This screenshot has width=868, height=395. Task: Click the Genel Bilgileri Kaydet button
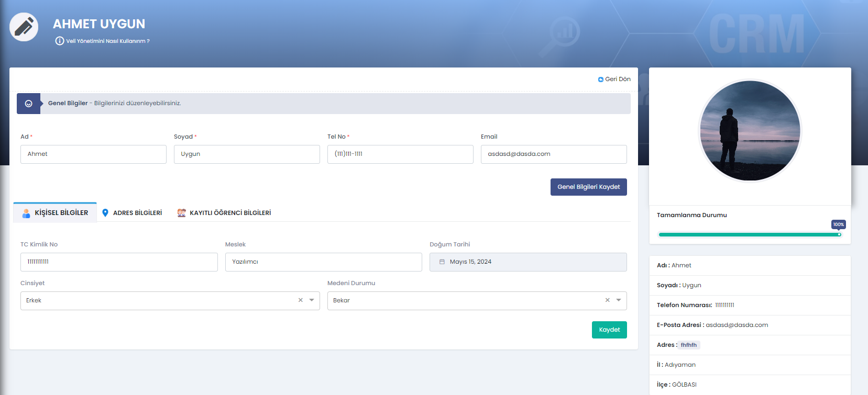point(589,187)
